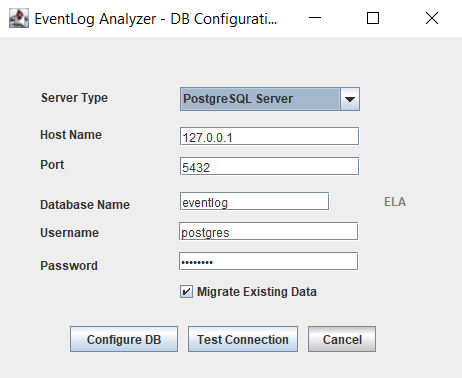Screen dimensions: 462x378
Task: Focus the Database Name field with eventlog
Action: pyautogui.click(x=254, y=201)
